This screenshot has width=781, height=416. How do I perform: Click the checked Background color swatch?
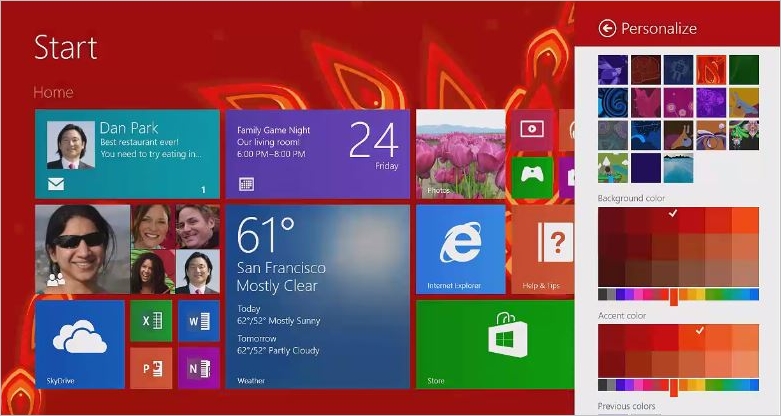click(665, 221)
